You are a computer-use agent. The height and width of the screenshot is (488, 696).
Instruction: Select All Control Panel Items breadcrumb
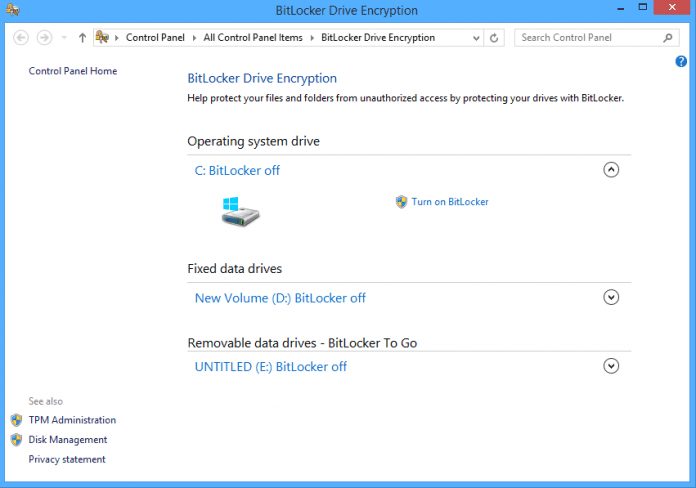(253, 38)
